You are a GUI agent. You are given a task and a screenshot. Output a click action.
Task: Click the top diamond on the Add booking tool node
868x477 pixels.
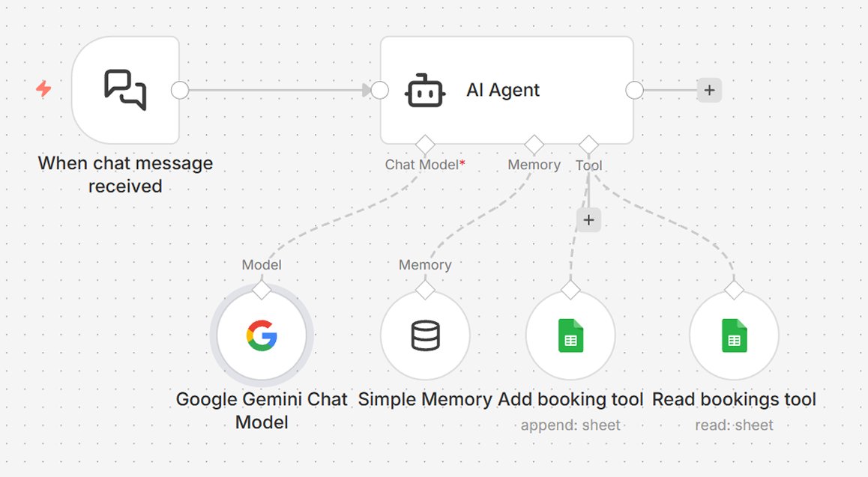[570, 290]
